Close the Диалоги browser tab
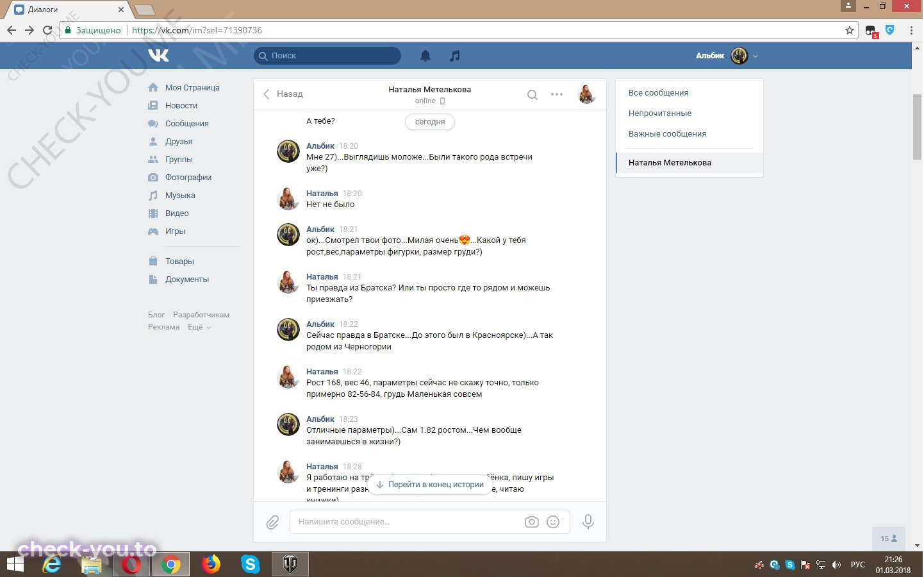The height and width of the screenshot is (577, 924). pos(121,10)
